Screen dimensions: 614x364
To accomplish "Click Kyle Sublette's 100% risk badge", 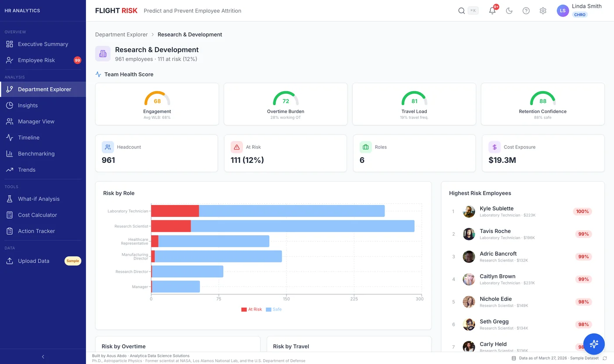I will pyautogui.click(x=582, y=212).
